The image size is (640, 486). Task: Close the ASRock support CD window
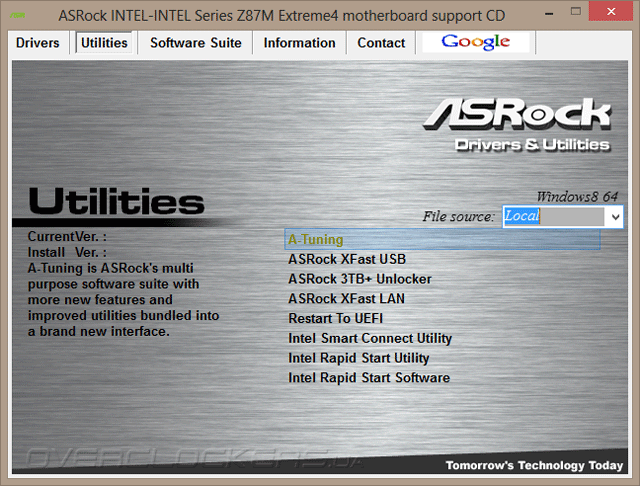click(x=611, y=11)
